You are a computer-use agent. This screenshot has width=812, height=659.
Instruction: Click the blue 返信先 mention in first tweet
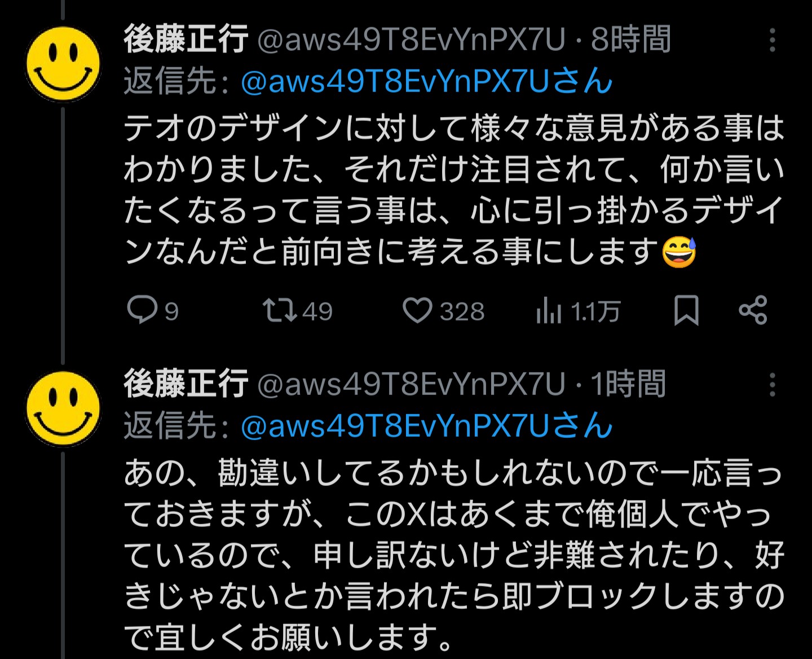427,82
